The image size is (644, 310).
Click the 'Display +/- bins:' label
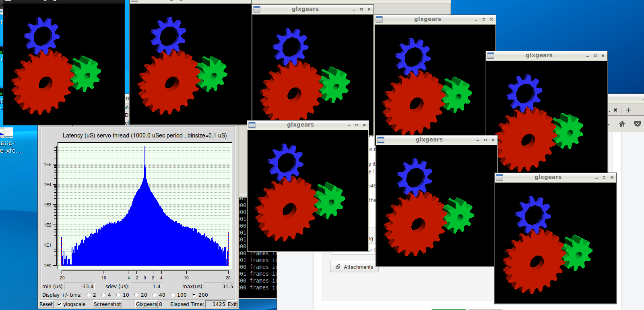62,295
